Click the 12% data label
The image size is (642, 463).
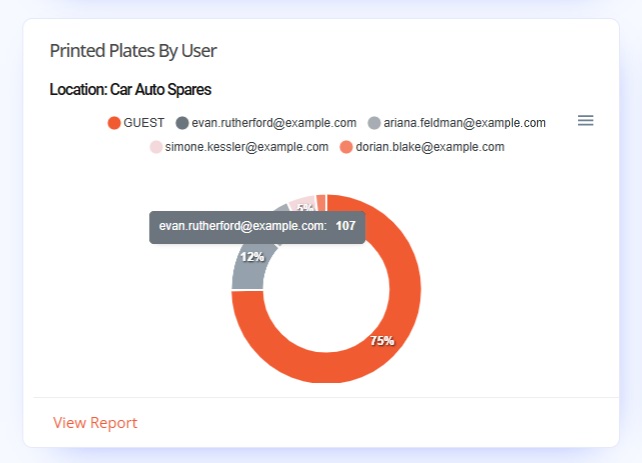(252, 257)
